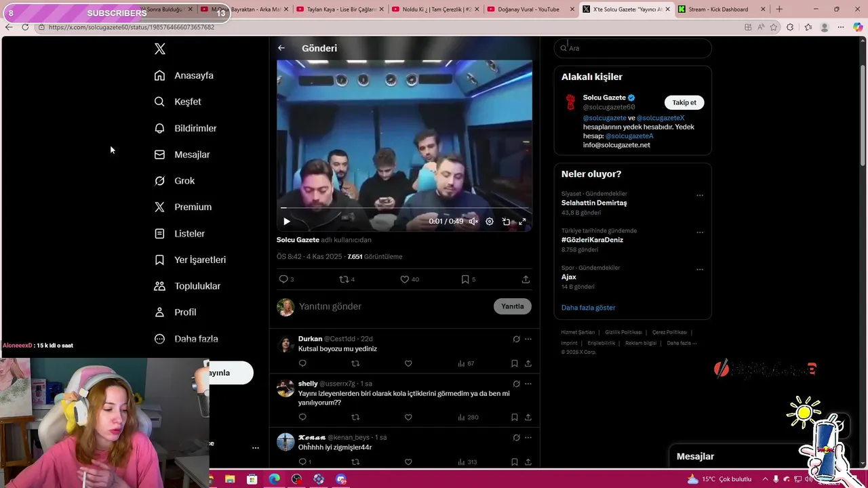Open Bildirimler notifications page
This screenshot has width=868, height=488.
coord(185,128)
